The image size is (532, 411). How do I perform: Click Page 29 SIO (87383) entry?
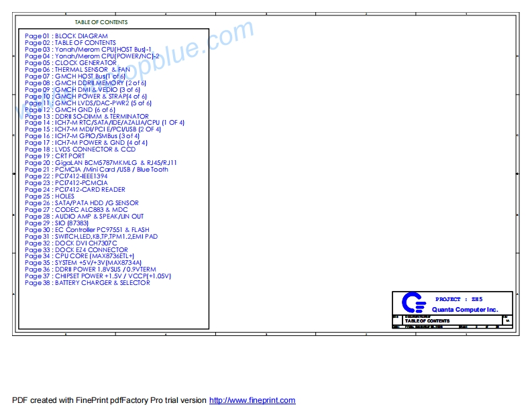click(56, 223)
